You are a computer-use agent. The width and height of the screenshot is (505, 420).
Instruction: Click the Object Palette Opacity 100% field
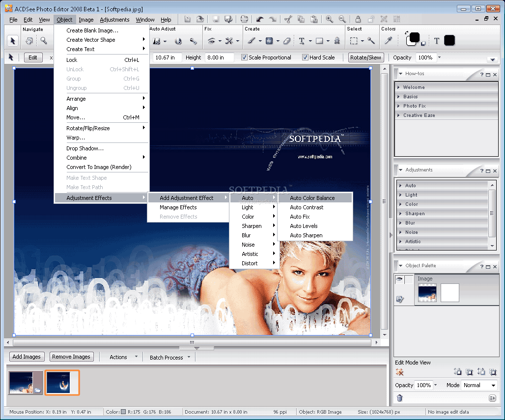423,385
